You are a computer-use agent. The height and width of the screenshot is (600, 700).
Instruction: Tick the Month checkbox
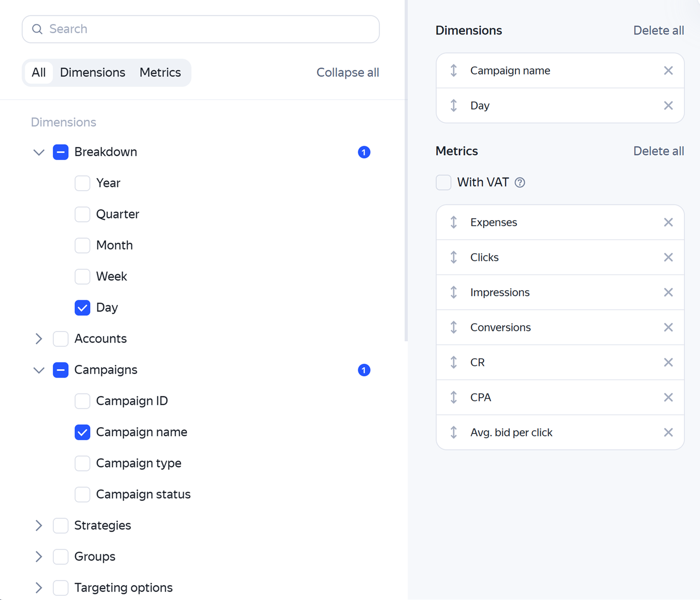pos(82,245)
